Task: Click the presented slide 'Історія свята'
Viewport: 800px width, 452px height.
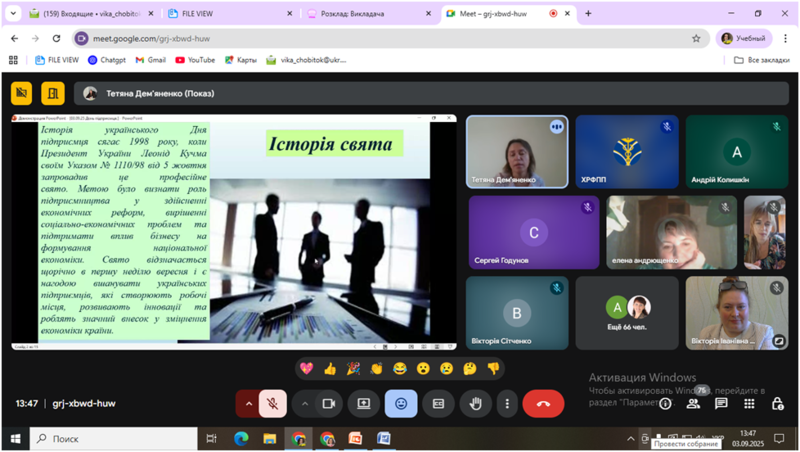Action: [x=234, y=232]
